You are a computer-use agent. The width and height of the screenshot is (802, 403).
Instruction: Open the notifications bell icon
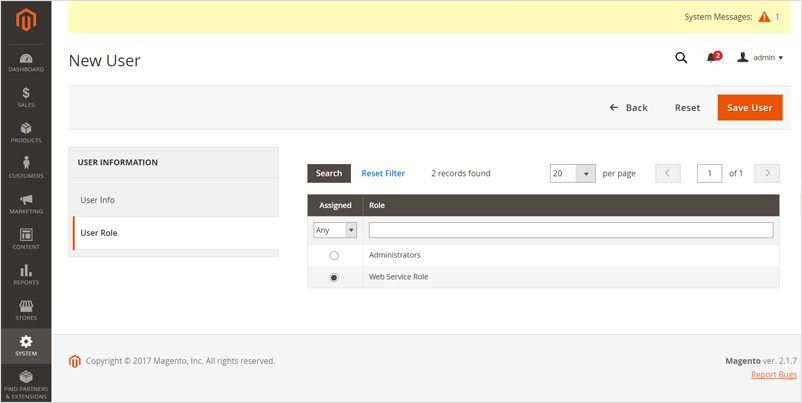(712, 58)
